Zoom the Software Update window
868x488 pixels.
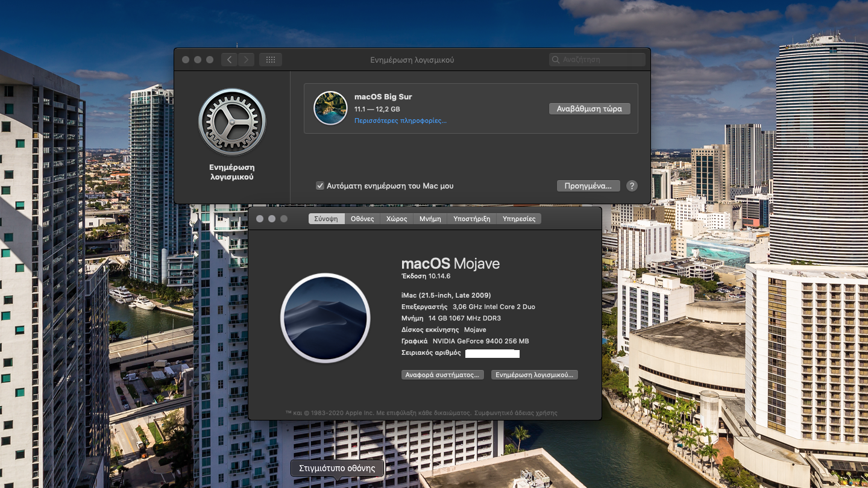[x=210, y=60]
